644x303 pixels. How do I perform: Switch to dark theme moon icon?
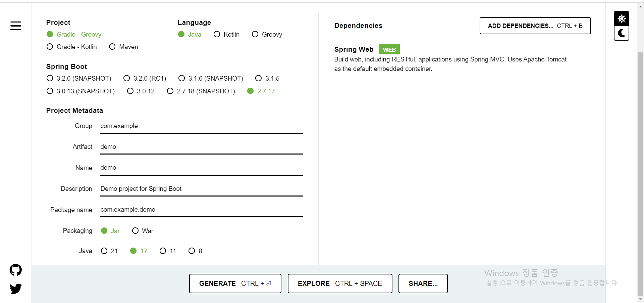[622, 33]
